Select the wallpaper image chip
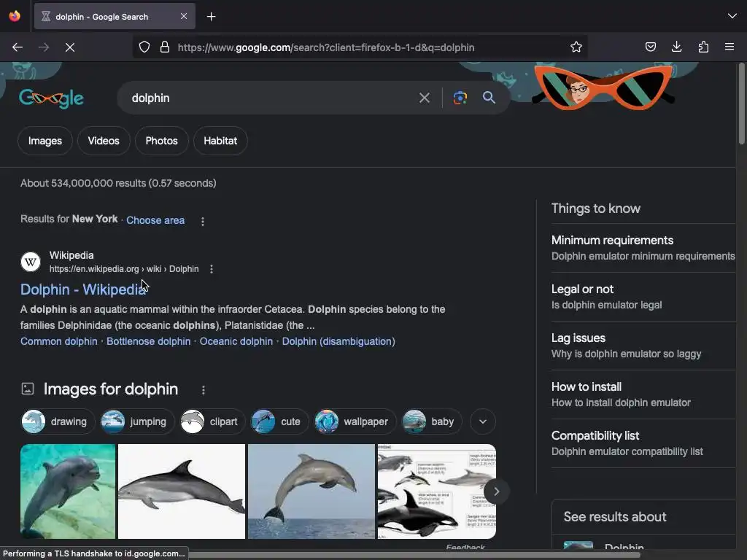 [355, 421]
